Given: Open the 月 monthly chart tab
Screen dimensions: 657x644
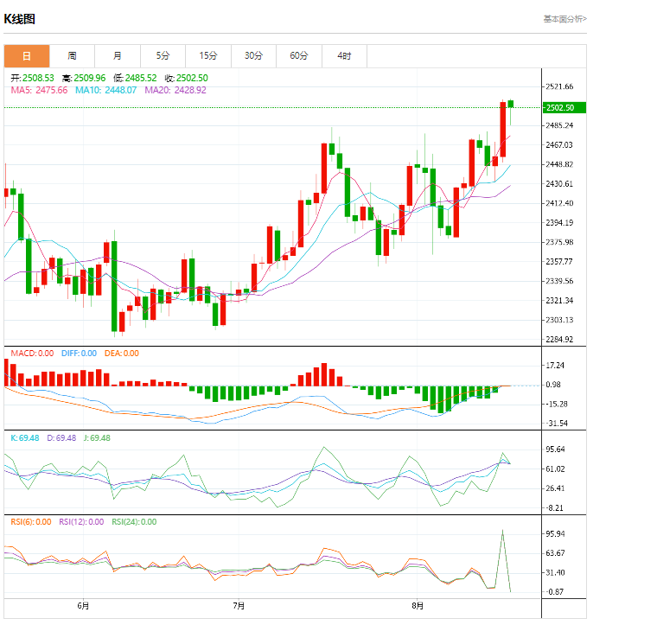Looking at the screenshot, I should pos(118,56).
